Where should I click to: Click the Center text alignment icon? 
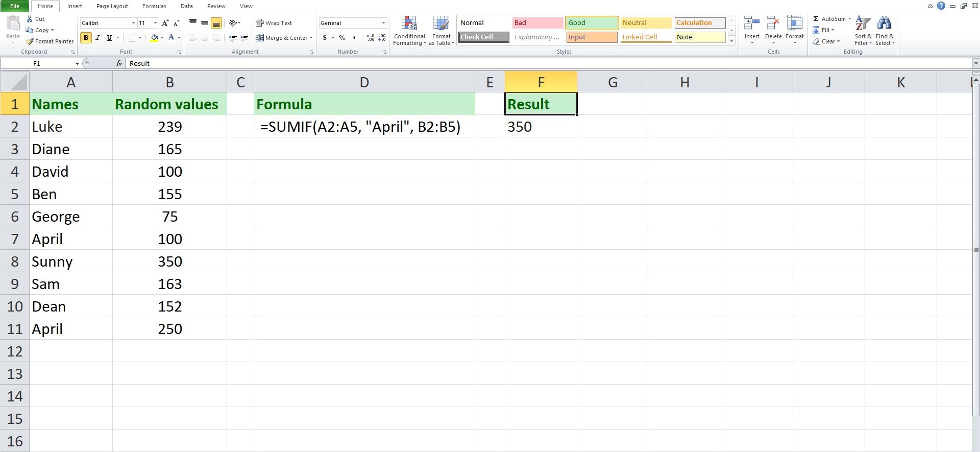point(205,38)
